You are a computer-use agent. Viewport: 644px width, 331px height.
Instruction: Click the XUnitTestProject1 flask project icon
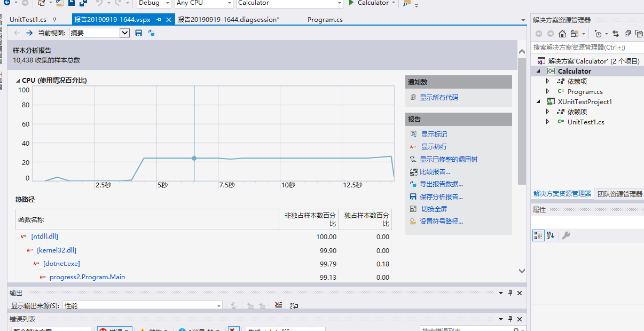click(x=551, y=101)
